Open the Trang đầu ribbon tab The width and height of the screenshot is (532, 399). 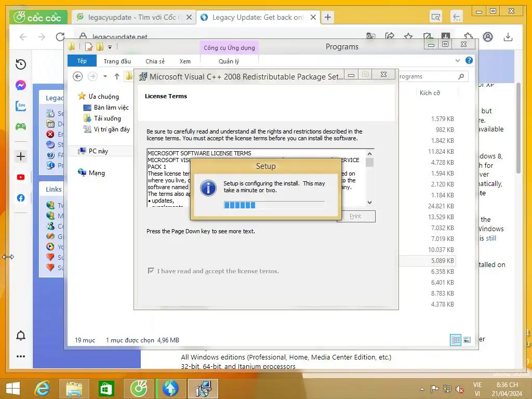pyautogui.click(x=117, y=61)
